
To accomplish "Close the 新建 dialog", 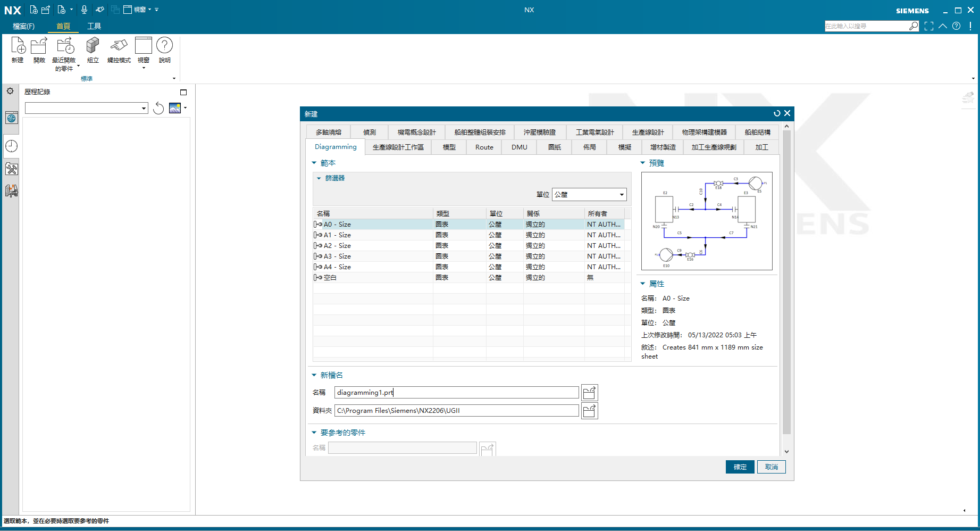I will 788,113.
